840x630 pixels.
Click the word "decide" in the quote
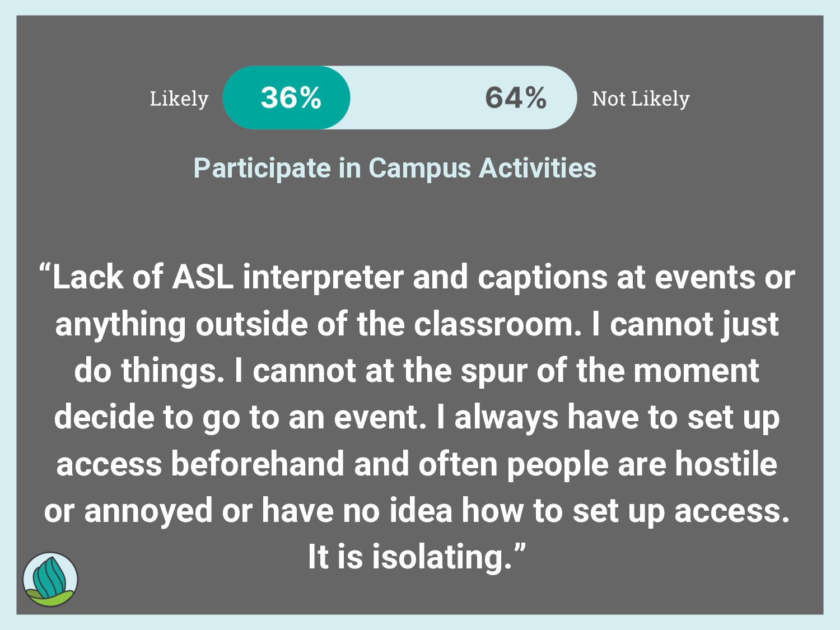pos(104,417)
